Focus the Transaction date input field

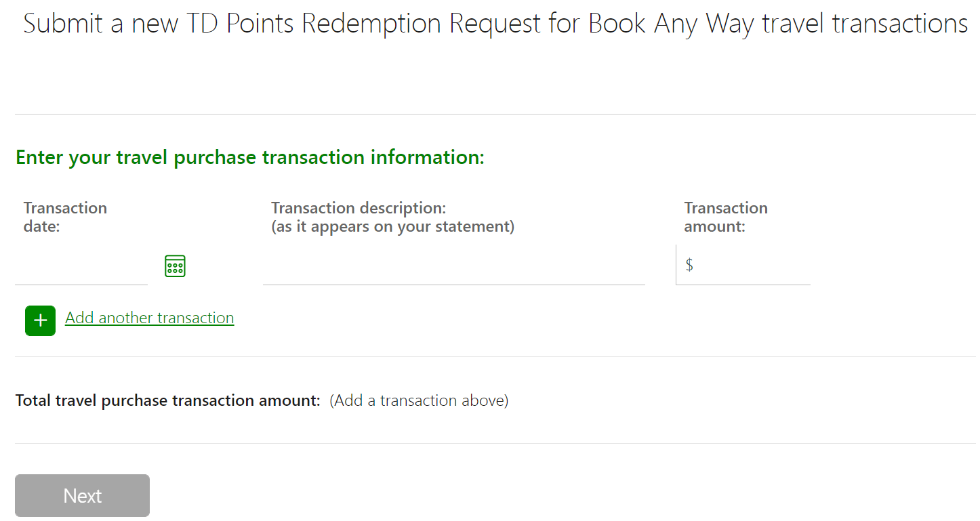click(x=81, y=266)
